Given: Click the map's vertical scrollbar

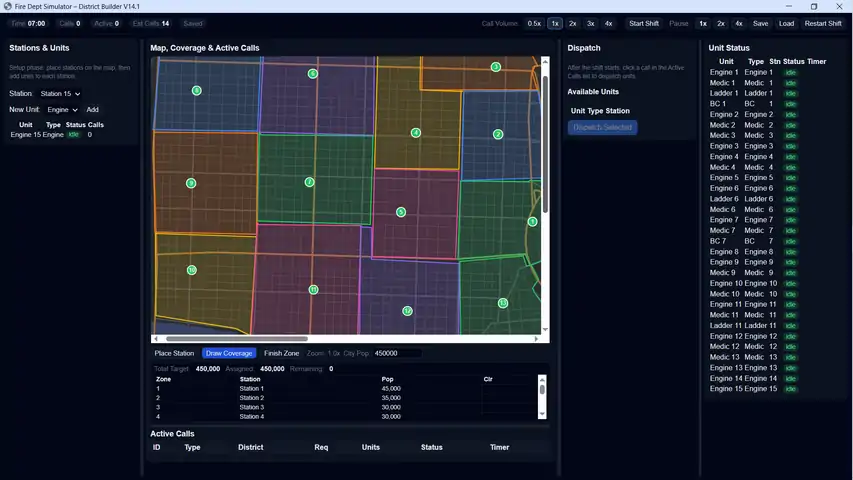Looking at the screenshot, I should pyautogui.click(x=545, y=140).
